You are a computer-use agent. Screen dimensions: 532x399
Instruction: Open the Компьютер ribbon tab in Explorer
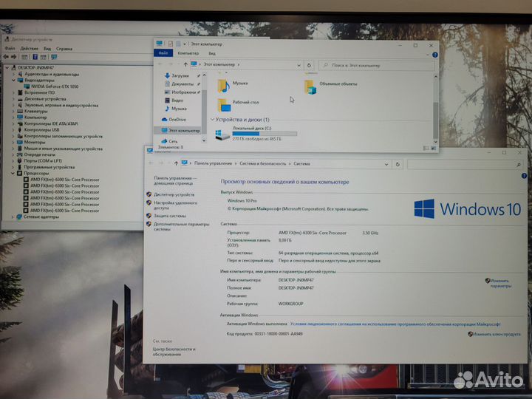[188, 53]
